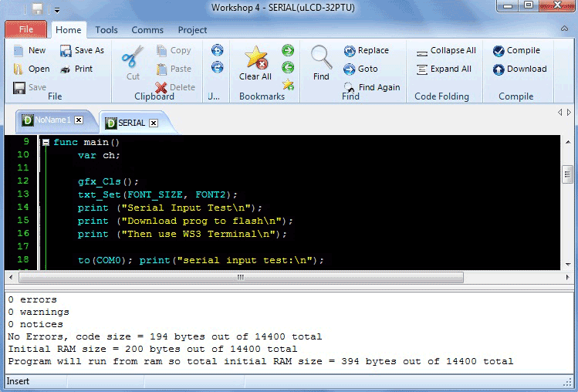The width and height of the screenshot is (578, 392).
Task: Open the Find tool with magnifier icon
Action: [x=321, y=62]
